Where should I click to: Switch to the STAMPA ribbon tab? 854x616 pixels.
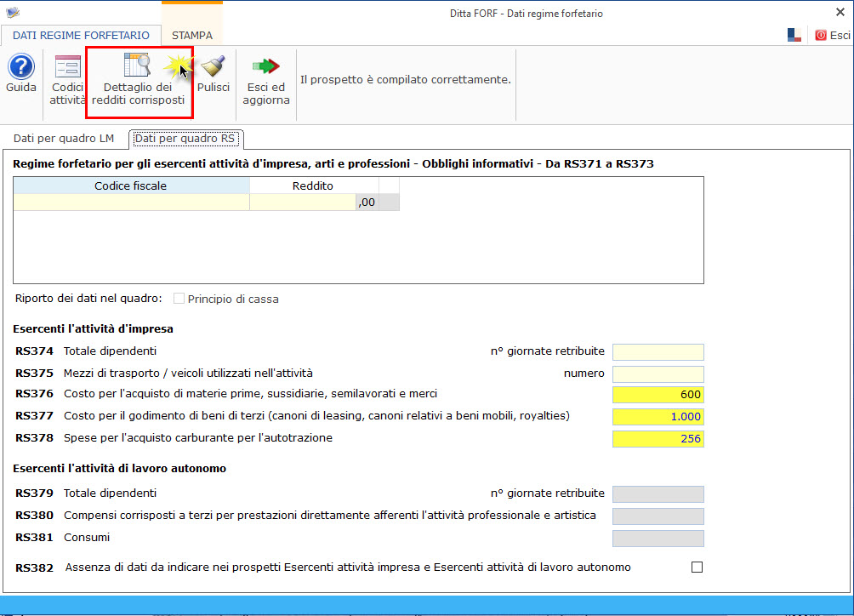point(192,36)
